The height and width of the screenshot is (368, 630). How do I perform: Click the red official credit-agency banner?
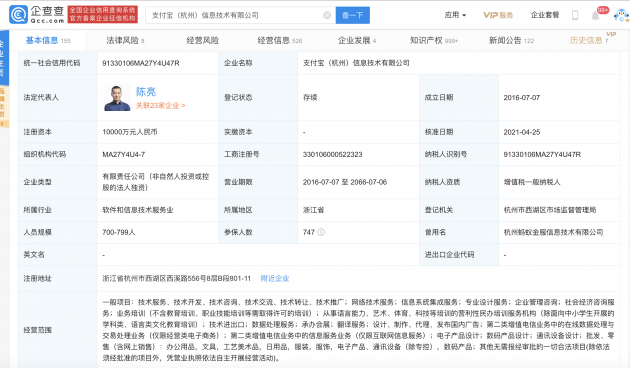(102, 14)
